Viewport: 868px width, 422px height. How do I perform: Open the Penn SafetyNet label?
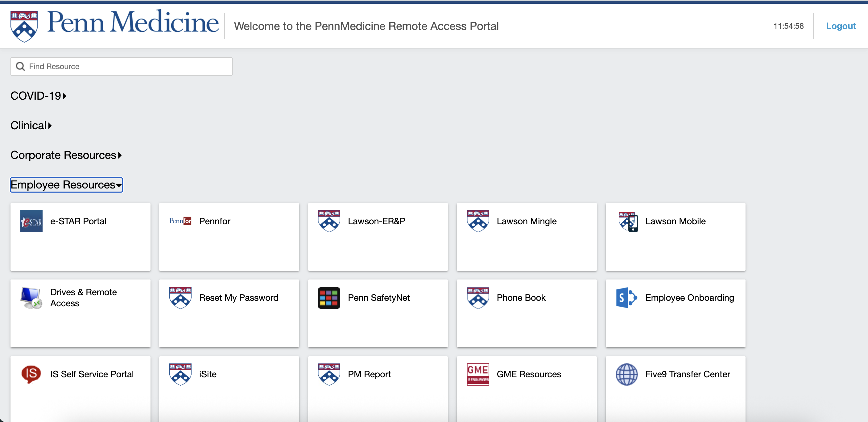click(379, 298)
